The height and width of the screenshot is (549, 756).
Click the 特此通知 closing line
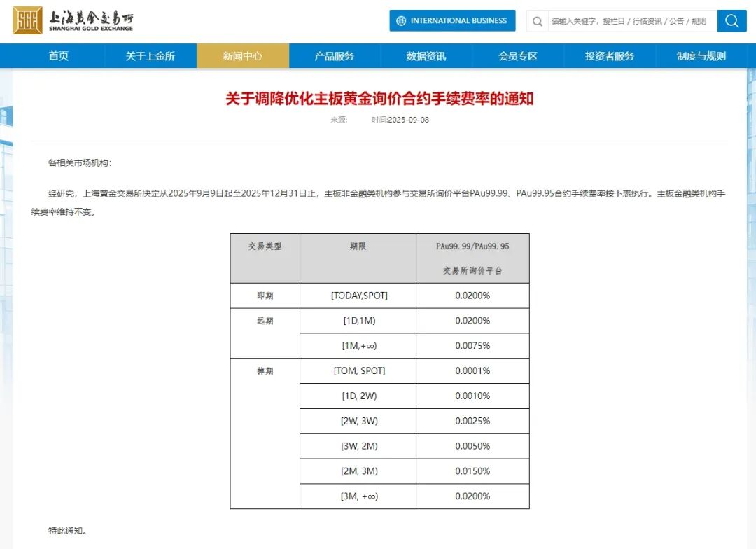(x=67, y=531)
